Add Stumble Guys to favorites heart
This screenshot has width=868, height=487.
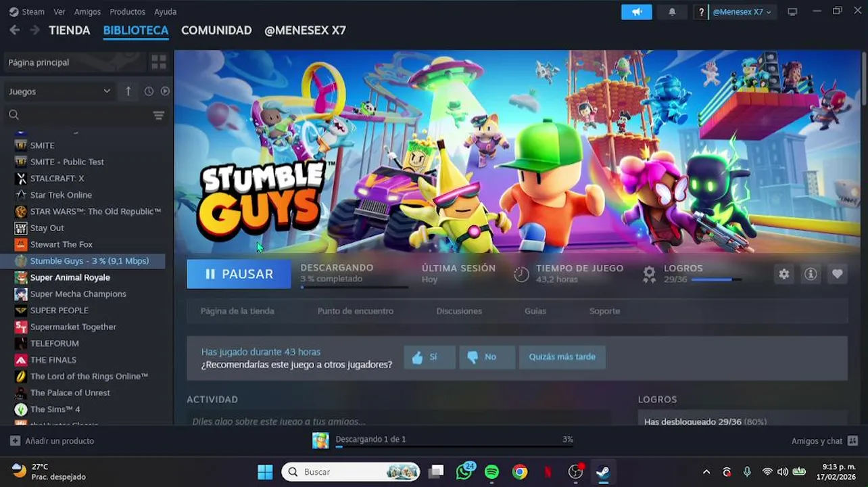pyautogui.click(x=838, y=274)
